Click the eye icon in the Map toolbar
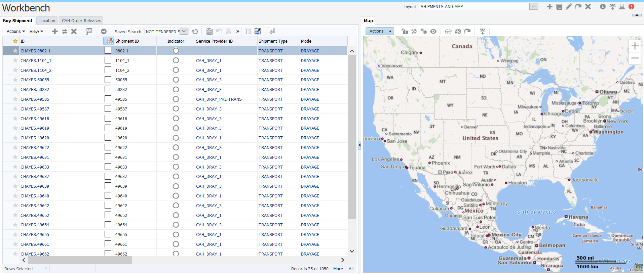This screenshot has height=274, width=644. point(433,31)
